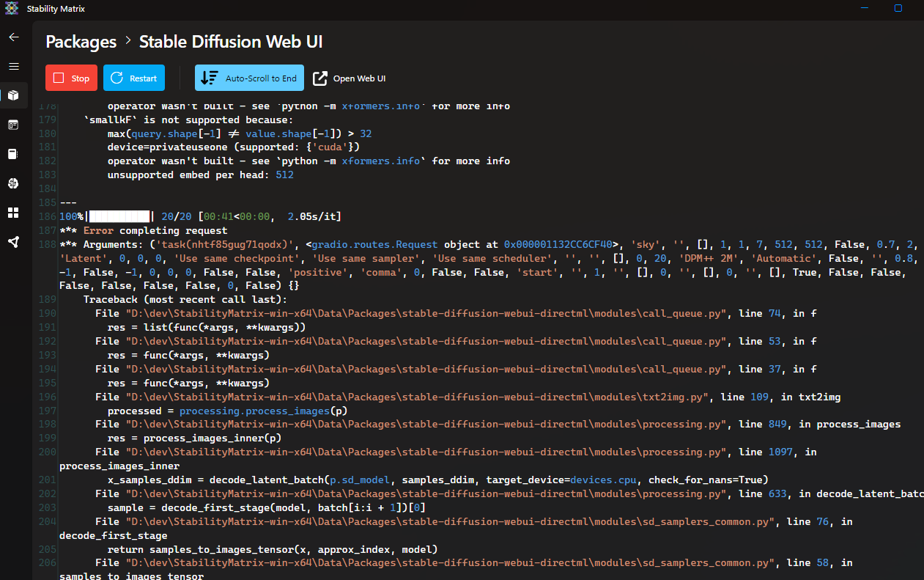Stop the running Web UI package
924x580 pixels.
(x=71, y=78)
